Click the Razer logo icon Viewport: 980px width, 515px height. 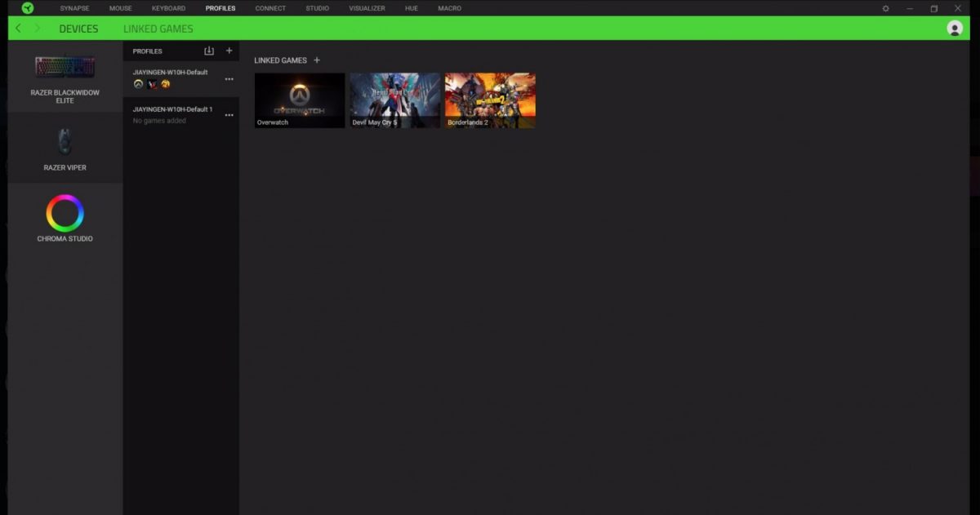pyautogui.click(x=28, y=8)
